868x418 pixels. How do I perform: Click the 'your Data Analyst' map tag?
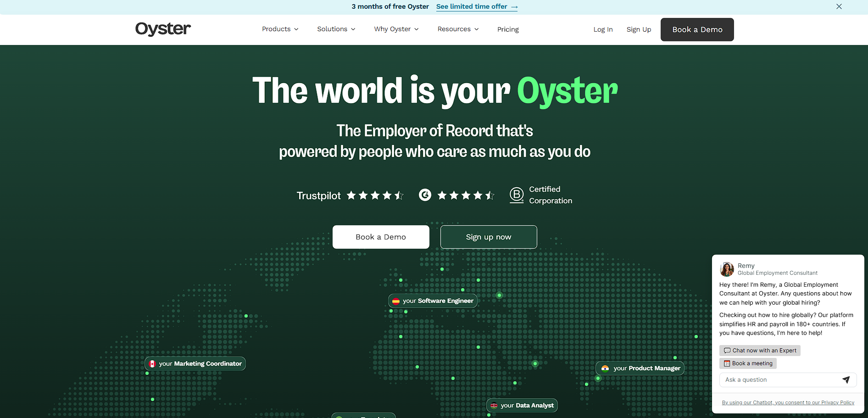click(522, 406)
